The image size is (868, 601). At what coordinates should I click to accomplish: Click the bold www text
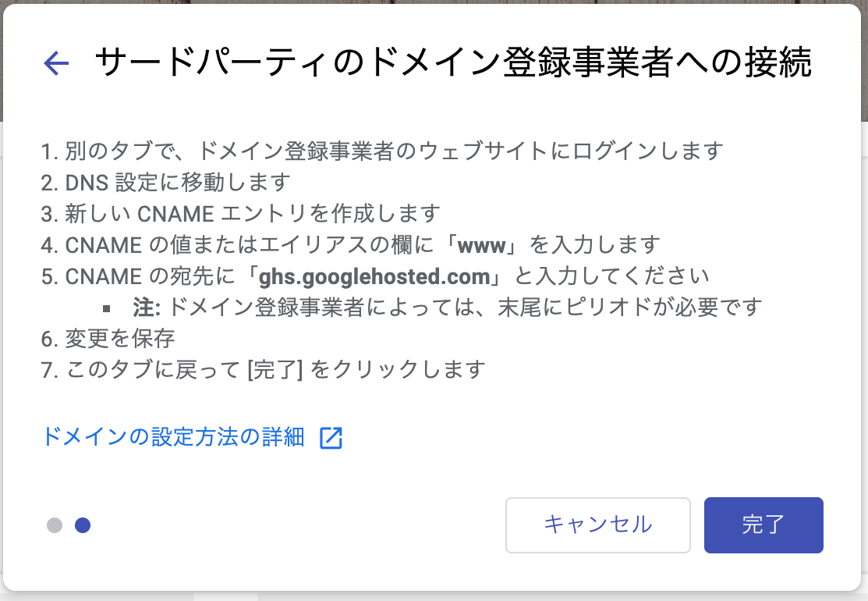[484, 245]
